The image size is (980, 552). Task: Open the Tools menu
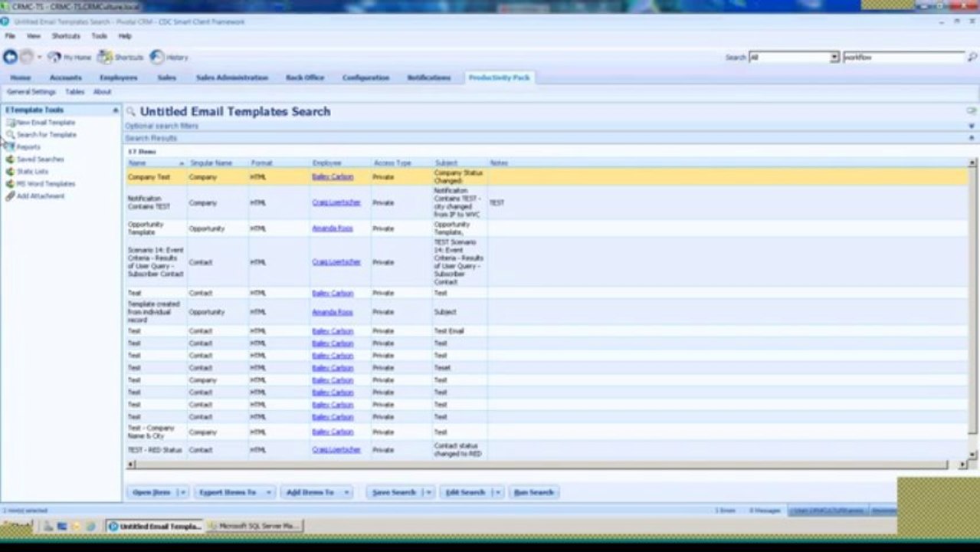[100, 36]
